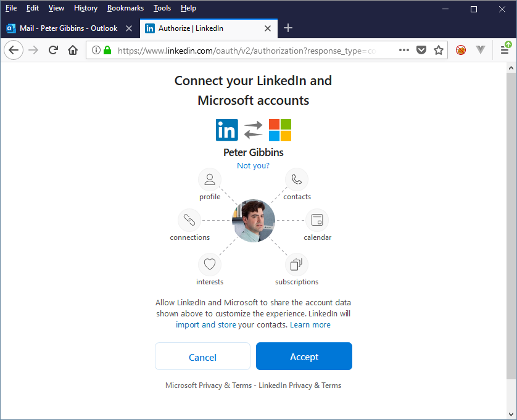This screenshot has height=420, width=517.
Task: Open the Help menu
Action: [x=188, y=8]
